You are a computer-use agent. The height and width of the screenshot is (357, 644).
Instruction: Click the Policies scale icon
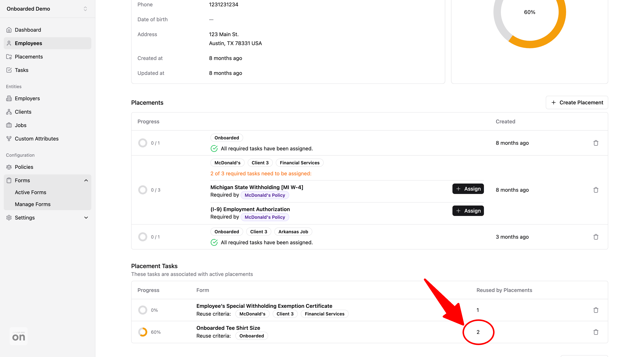pos(9,167)
